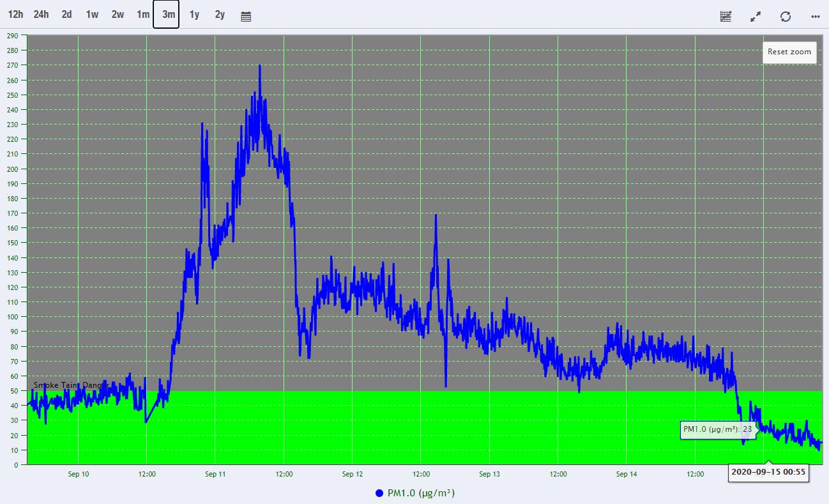Refresh the chart data

(x=786, y=17)
